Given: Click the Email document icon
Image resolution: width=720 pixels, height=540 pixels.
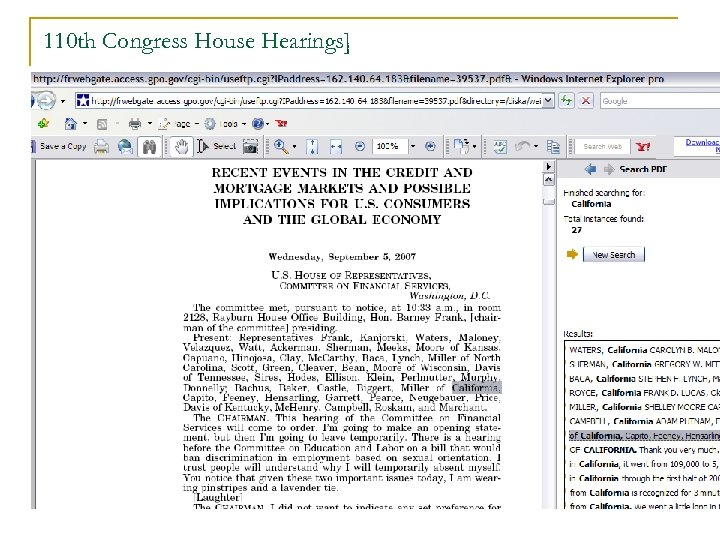Looking at the screenshot, I should pos(125,147).
